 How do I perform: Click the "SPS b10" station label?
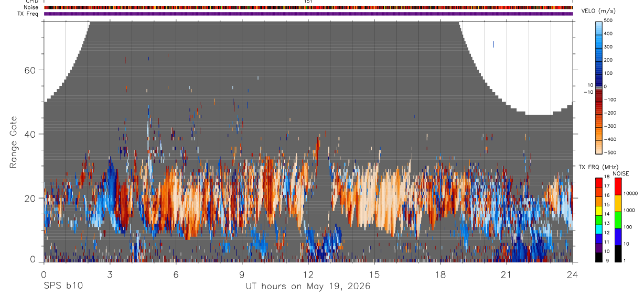[63, 287]
